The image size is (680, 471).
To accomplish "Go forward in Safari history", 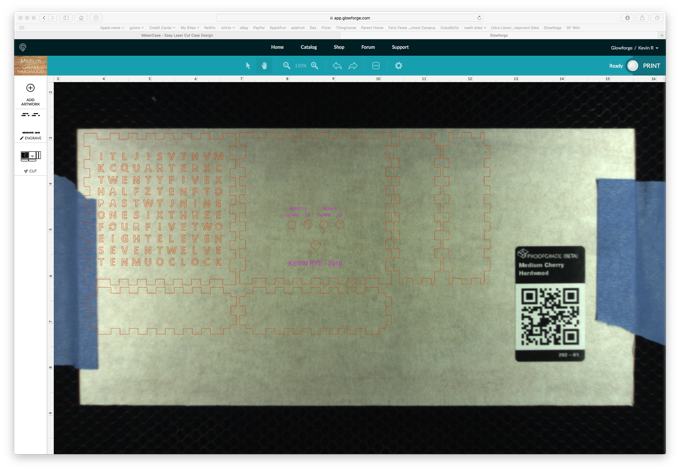I will 52,18.
